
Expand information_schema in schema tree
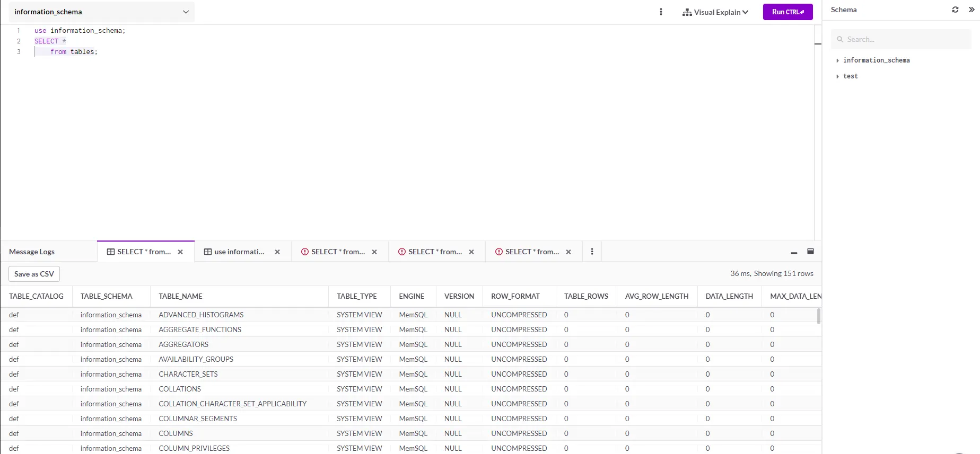pos(837,60)
